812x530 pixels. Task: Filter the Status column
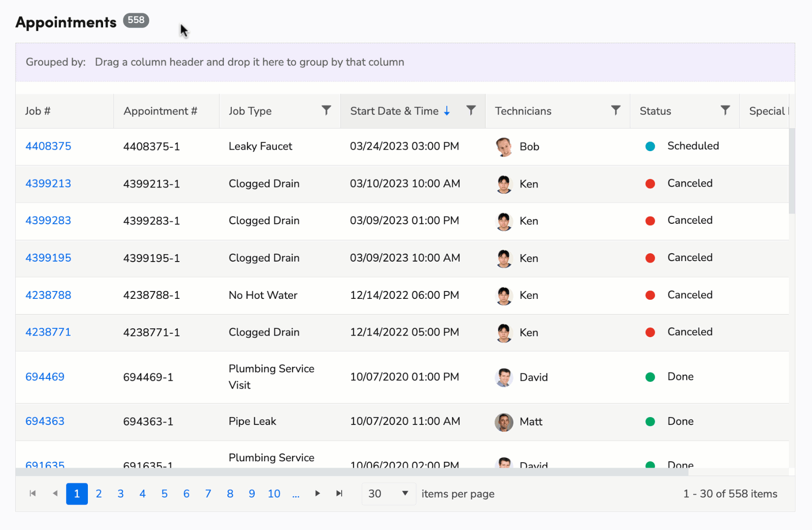click(x=726, y=111)
